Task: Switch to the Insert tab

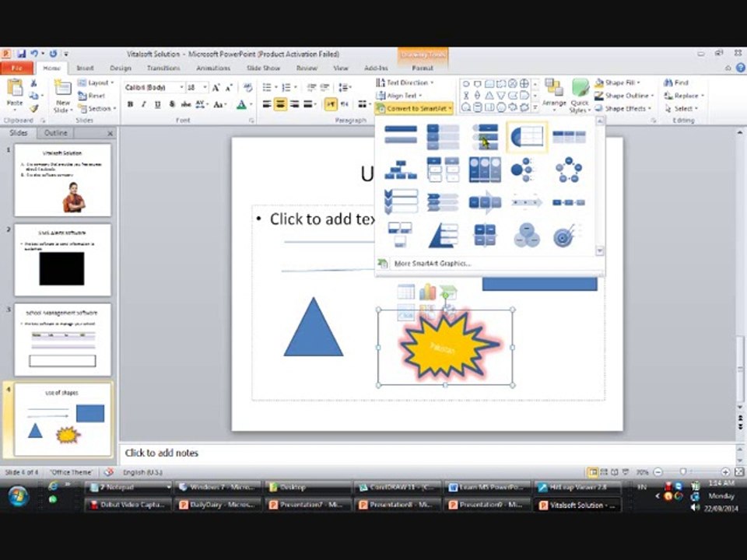Action: point(85,68)
